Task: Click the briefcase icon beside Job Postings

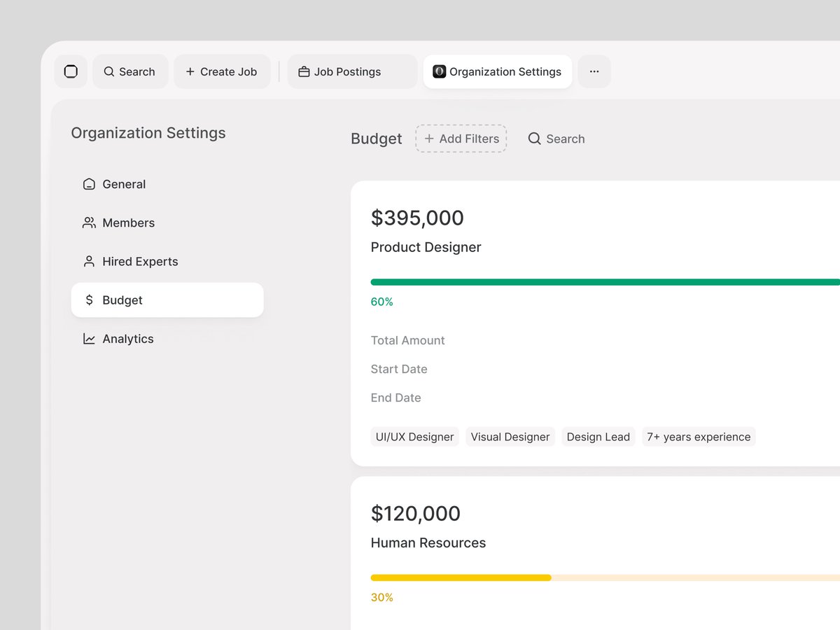Action: pyautogui.click(x=304, y=71)
